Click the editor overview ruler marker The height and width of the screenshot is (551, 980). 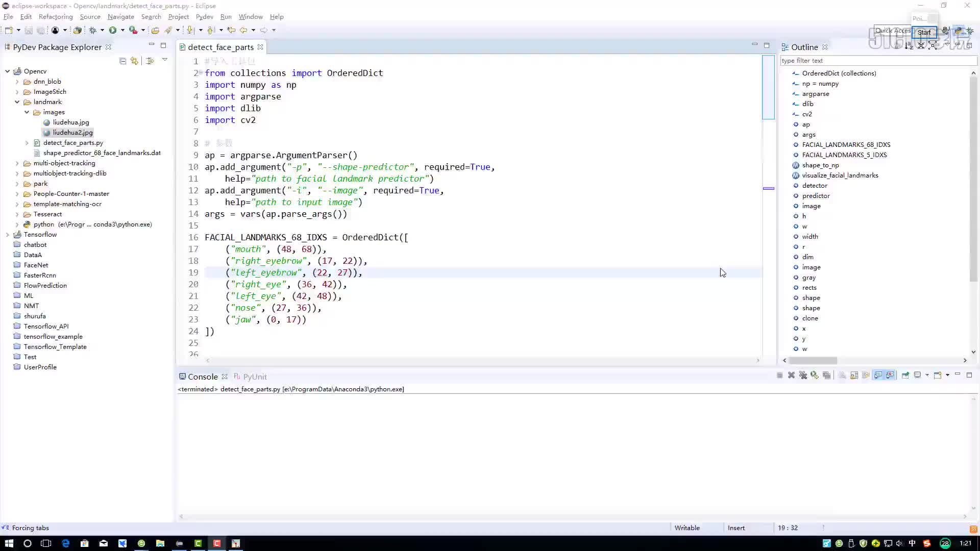[x=768, y=189]
